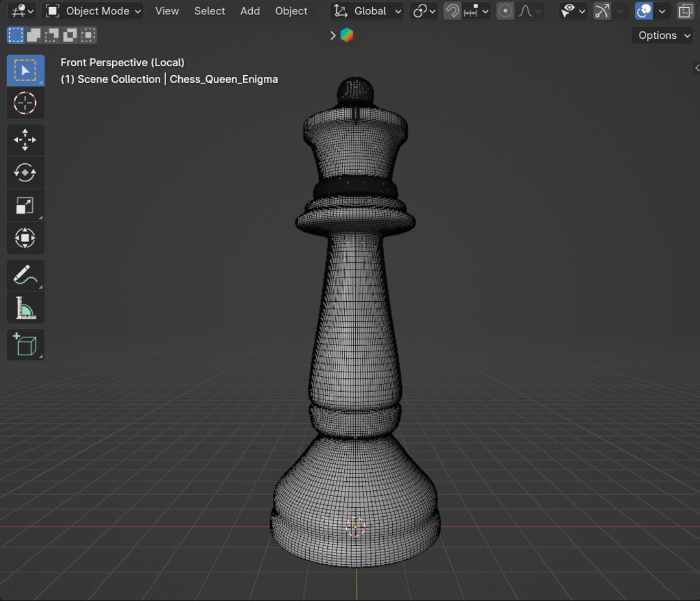The height and width of the screenshot is (601, 700).
Task: Click the Extend selection mode button
Action: click(34, 36)
